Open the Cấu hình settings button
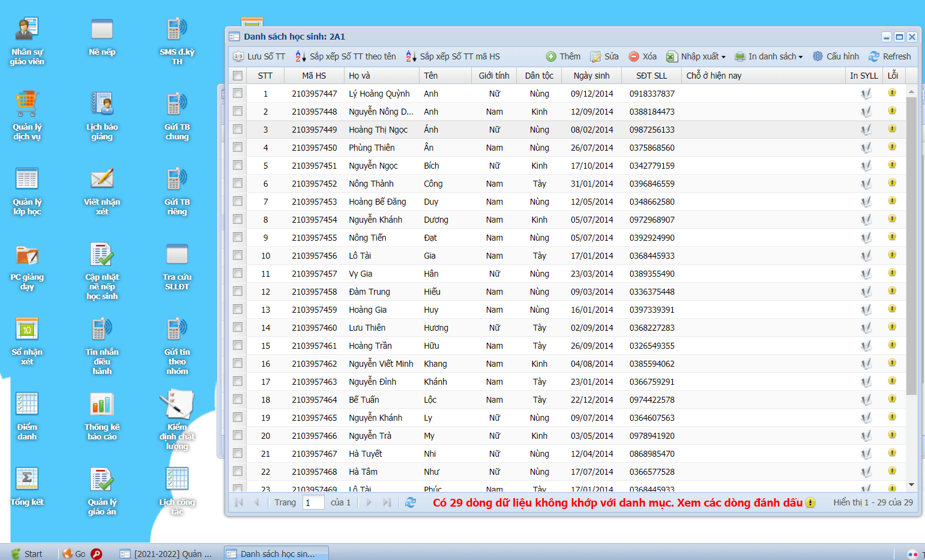 836,56
